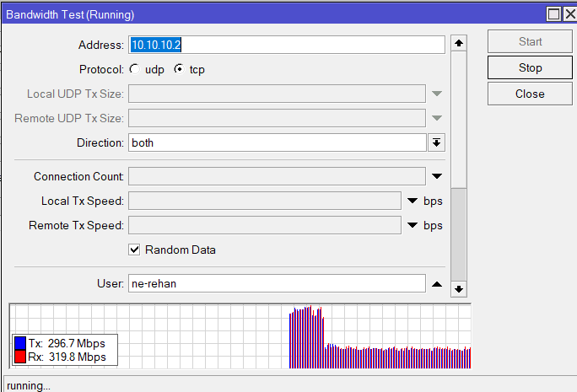Toggle the Random Data checkbox
Screen dimensions: 577x392
pos(134,250)
